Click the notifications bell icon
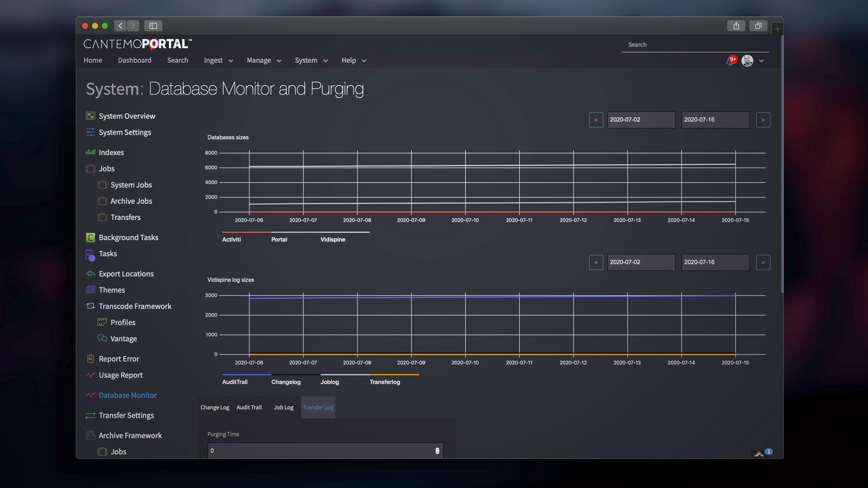 click(730, 61)
